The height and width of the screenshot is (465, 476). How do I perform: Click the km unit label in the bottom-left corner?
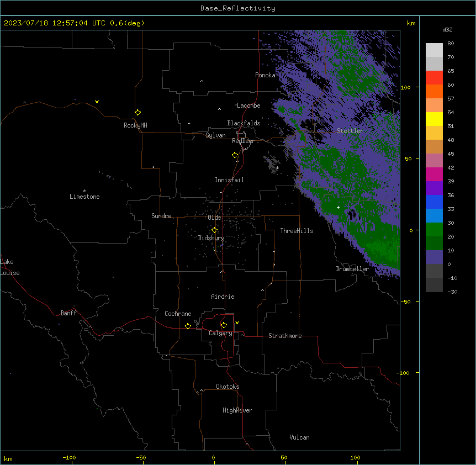[8, 458]
